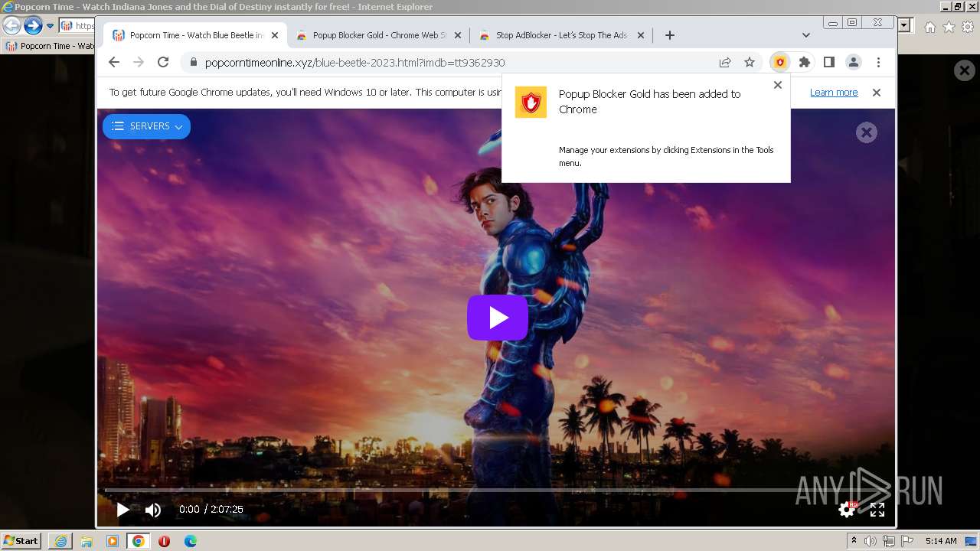Toggle the Chrome side panel
The height and width of the screenshot is (551, 980).
pos(828,63)
